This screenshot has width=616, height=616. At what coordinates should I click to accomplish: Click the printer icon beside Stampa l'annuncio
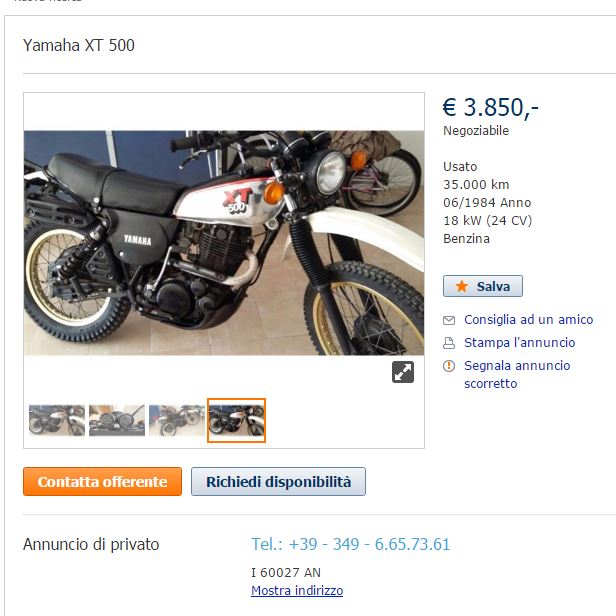click(449, 343)
